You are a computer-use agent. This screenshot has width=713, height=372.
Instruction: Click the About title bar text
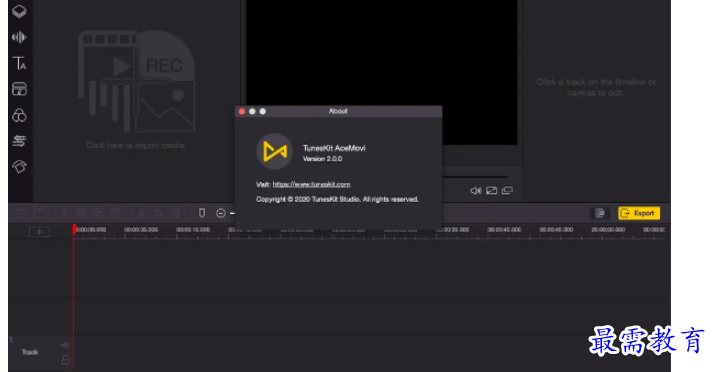point(338,111)
